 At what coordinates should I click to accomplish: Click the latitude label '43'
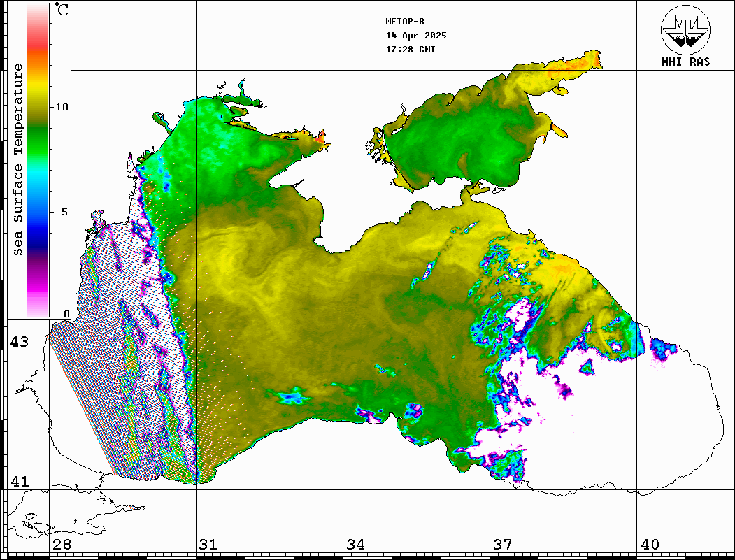(x=20, y=342)
